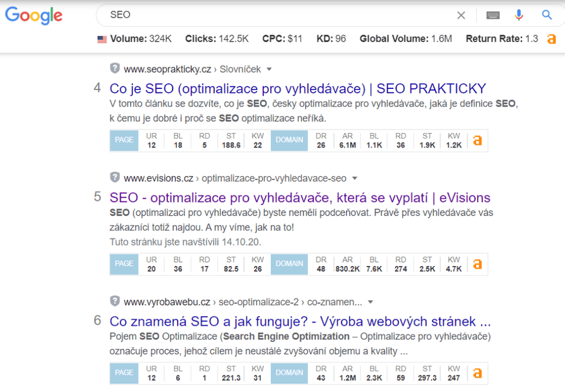Expand dropdown arrow after vyrobawebu.cz breadcrumb
Image resolution: width=565 pixels, height=392 pixels.
tap(371, 302)
